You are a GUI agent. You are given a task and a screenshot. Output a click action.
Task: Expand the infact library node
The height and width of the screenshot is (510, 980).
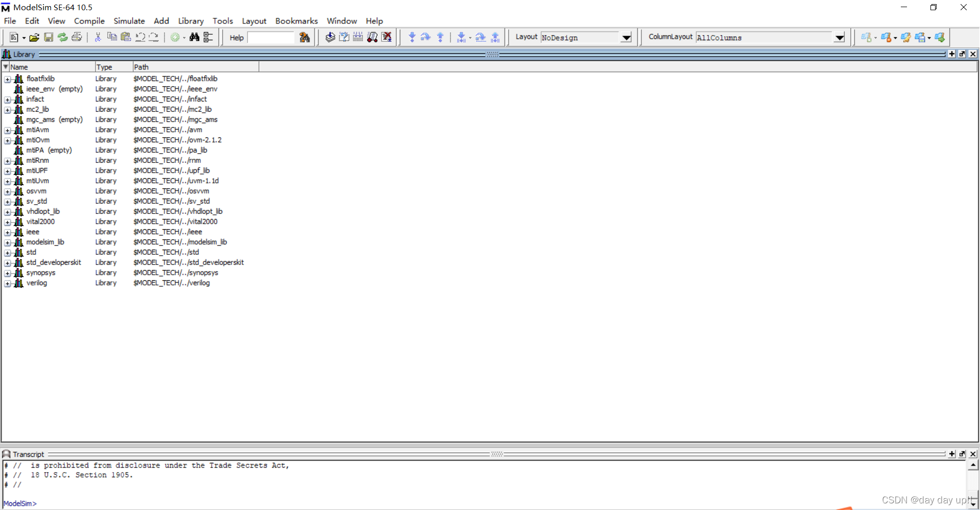[8, 100]
